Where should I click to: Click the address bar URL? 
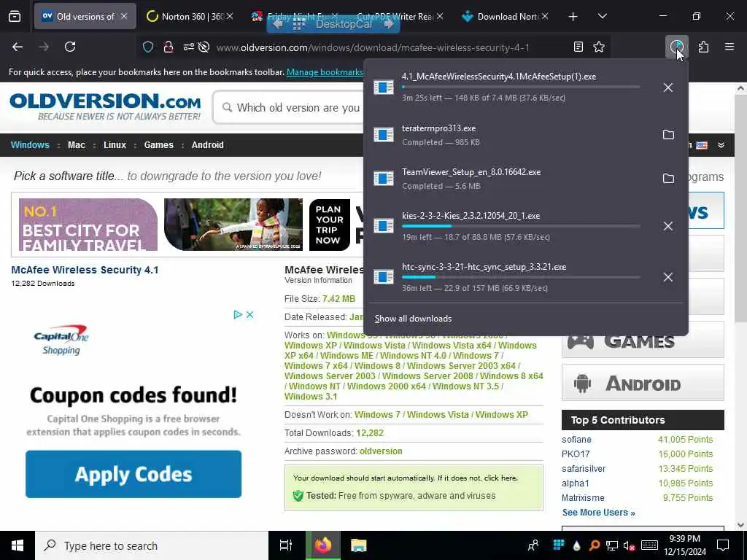(x=373, y=47)
